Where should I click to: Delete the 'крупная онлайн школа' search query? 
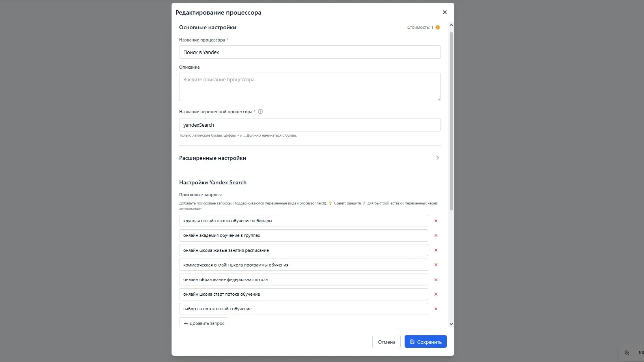(436, 221)
